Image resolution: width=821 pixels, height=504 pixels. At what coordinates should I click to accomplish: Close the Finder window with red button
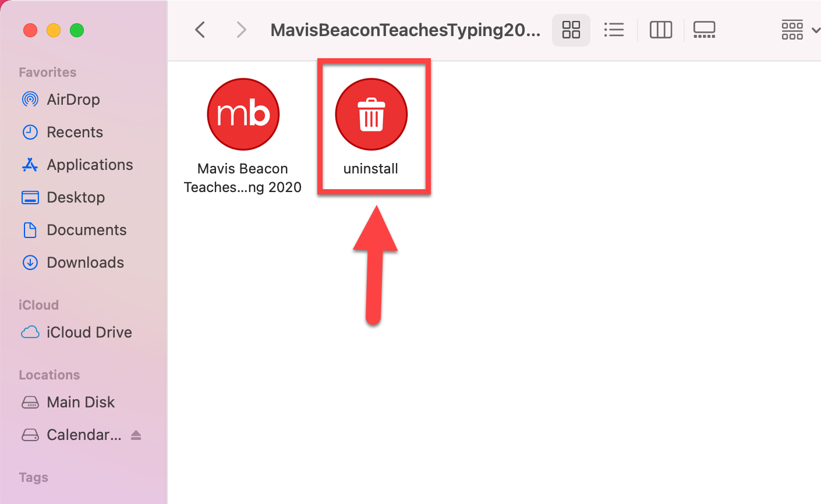(30, 30)
